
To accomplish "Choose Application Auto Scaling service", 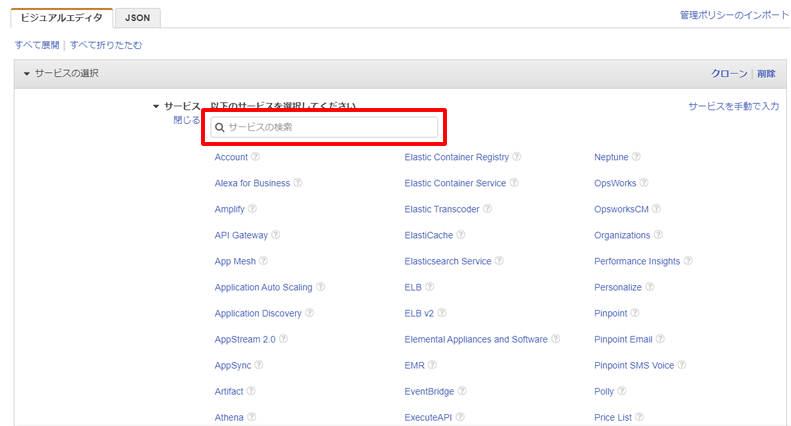I will pyautogui.click(x=263, y=287).
